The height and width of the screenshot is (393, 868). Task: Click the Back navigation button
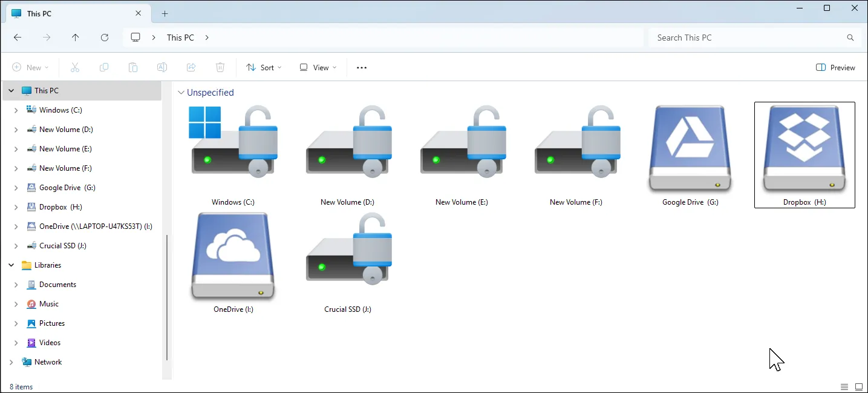(x=18, y=37)
